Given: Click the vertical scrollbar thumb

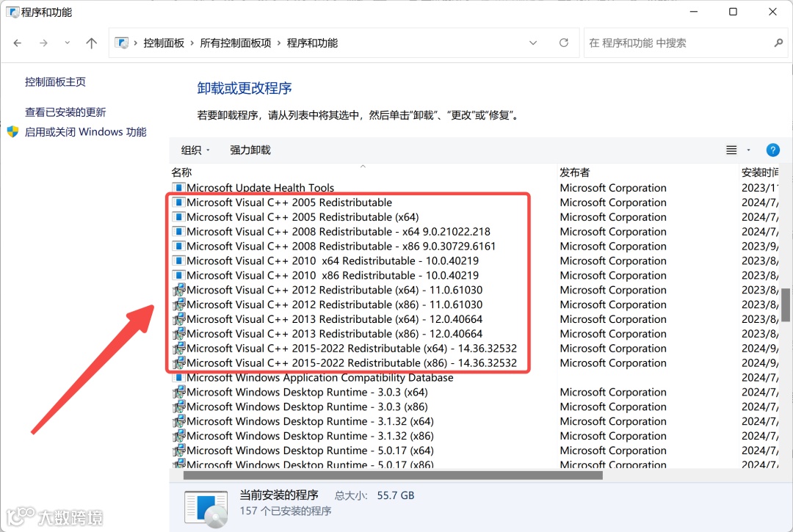Looking at the screenshot, I should (785, 305).
